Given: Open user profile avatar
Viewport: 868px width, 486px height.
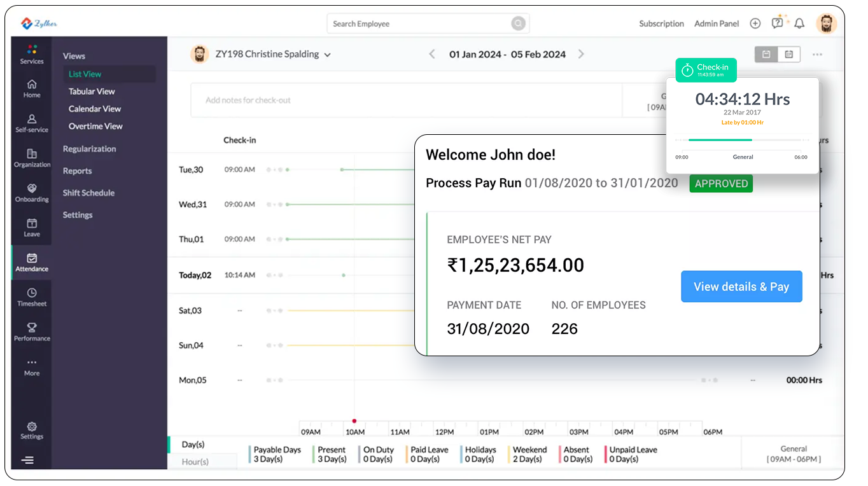Looking at the screenshot, I should coord(827,24).
